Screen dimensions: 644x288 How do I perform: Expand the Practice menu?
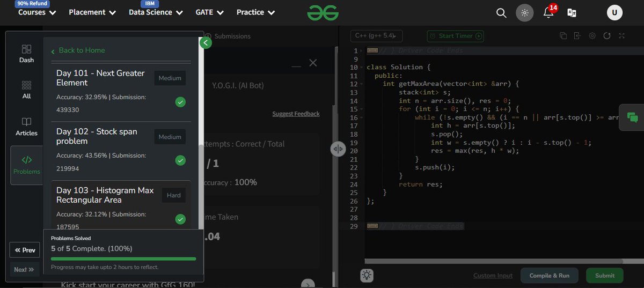256,12
